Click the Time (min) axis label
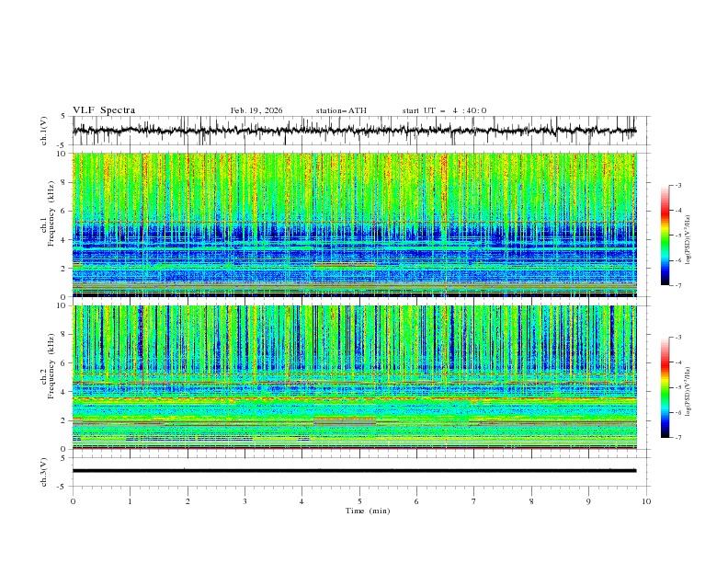The width and height of the screenshot is (728, 563). coord(366,511)
